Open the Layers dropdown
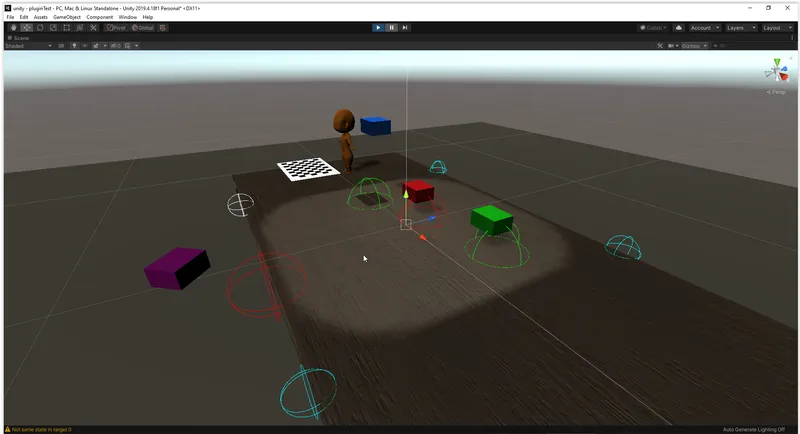800x434 pixels. [741, 28]
